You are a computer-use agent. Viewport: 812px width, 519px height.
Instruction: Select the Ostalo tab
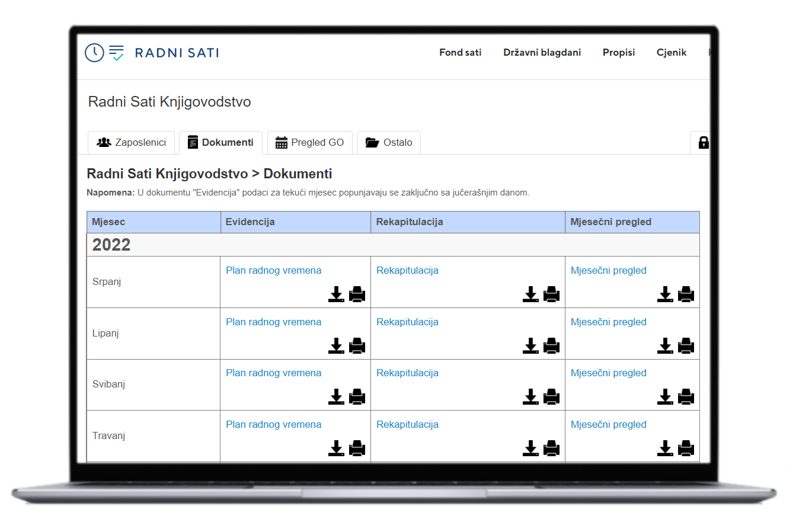coord(389,143)
